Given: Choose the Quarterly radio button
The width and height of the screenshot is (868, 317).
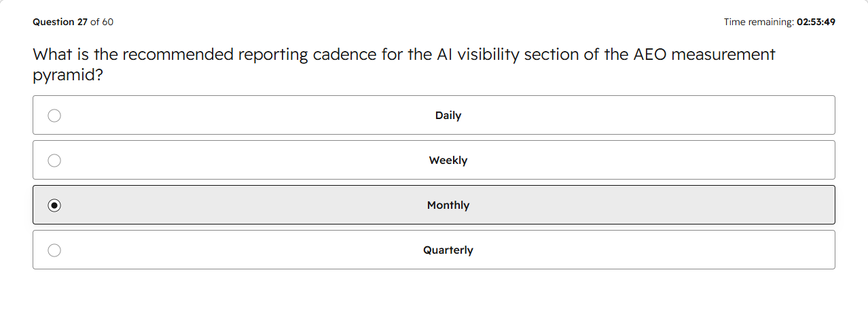Looking at the screenshot, I should click(x=54, y=250).
